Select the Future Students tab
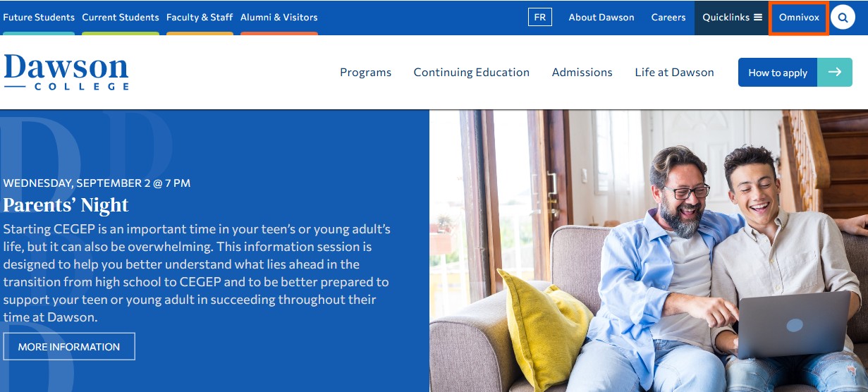The height and width of the screenshot is (392, 868). point(39,17)
